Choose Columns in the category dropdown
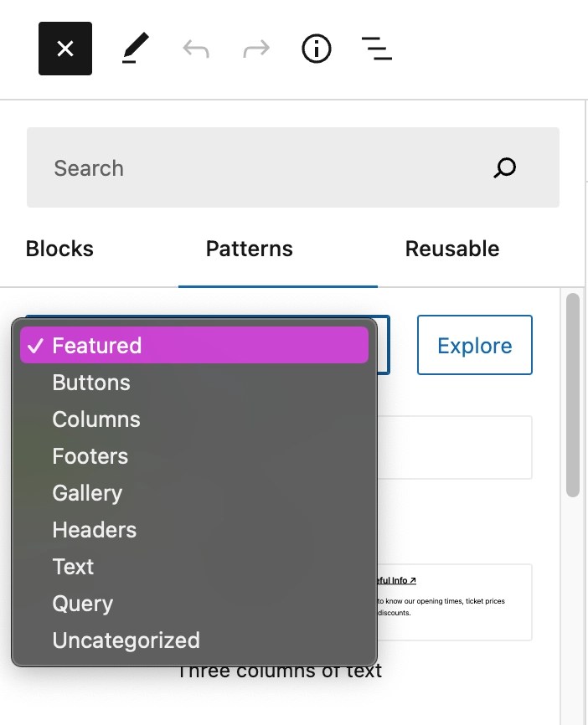This screenshot has width=588, height=725. click(x=194, y=419)
